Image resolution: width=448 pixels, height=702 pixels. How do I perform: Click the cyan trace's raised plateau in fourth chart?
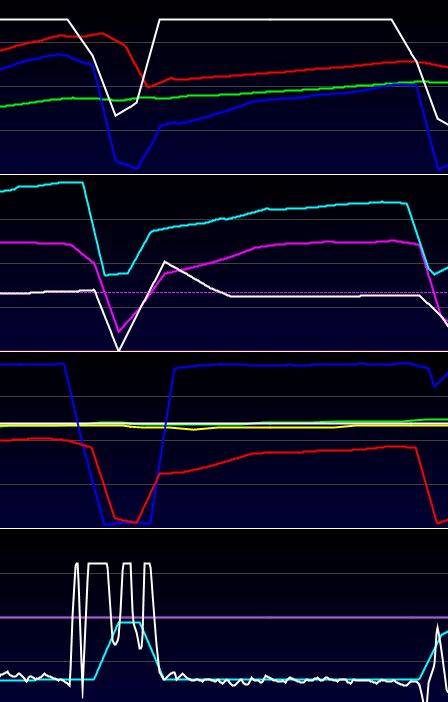pyautogui.click(x=130, y=622)
